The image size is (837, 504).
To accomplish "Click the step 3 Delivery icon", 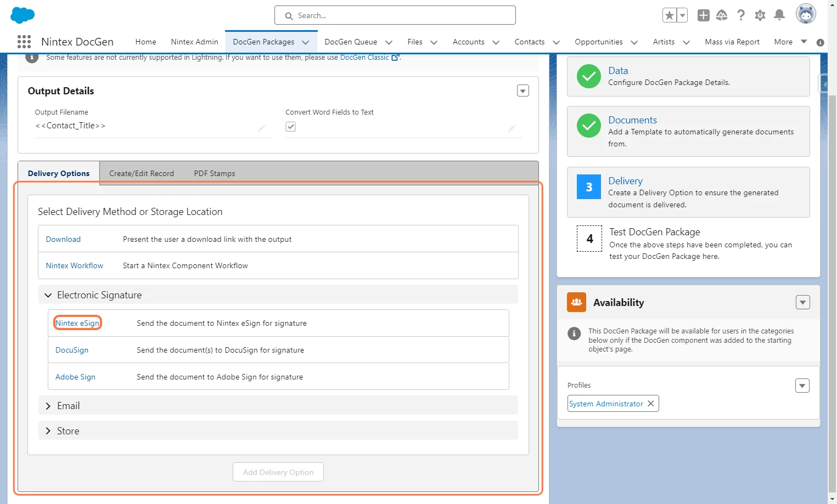I will coord(589,187).
